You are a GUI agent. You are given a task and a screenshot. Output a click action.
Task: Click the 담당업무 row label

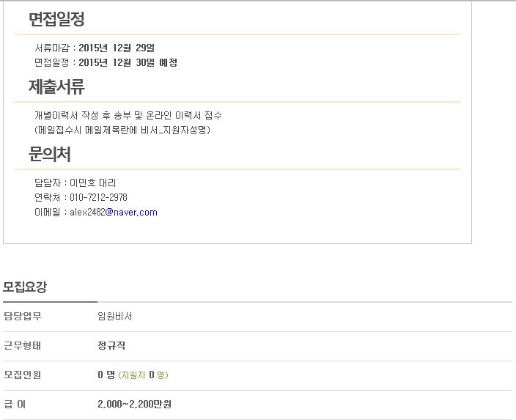pos(23,317)
